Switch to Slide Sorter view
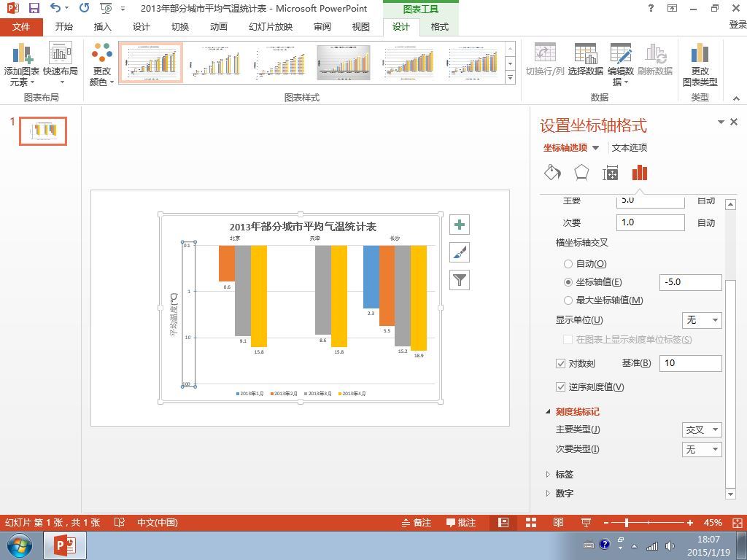The image size is (747, 560). 531,522
